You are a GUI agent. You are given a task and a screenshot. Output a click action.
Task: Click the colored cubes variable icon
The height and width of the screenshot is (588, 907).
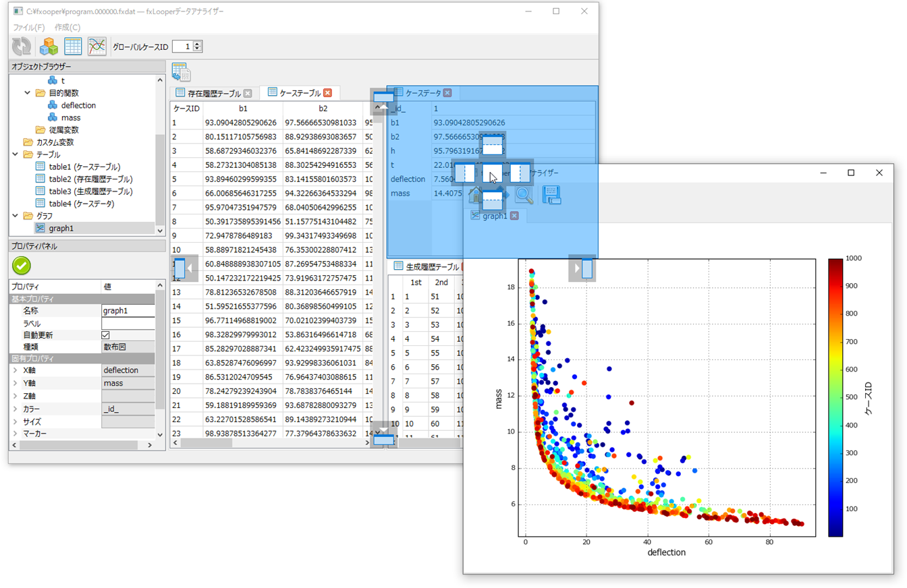[x=48, y=46]
